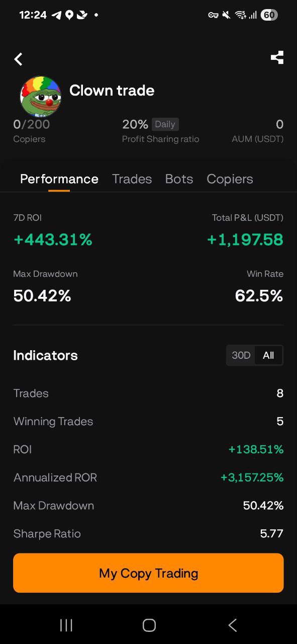Tap the Clown trade name label
The height and width of the screenshot is (644, 297).
[x=112, y=91]
